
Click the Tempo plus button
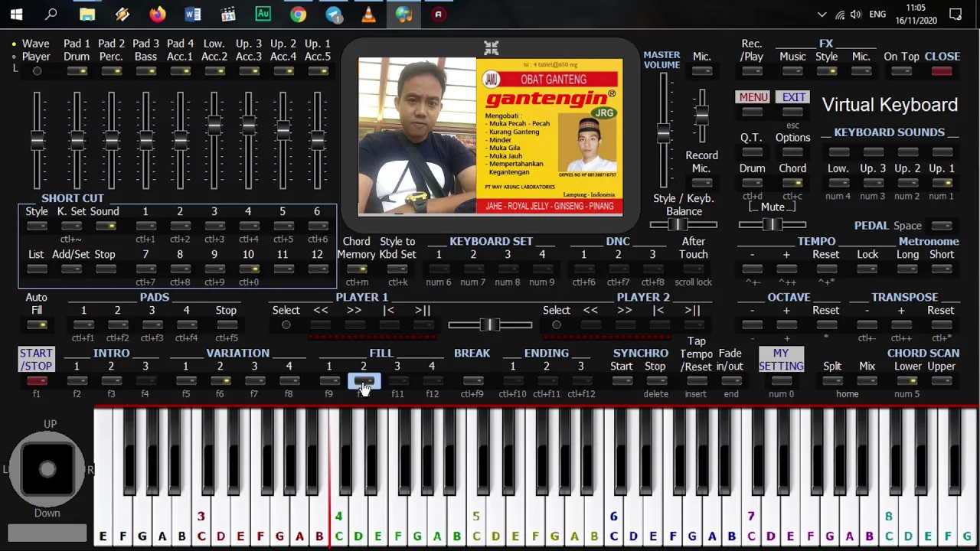click(x=786, y=269)
